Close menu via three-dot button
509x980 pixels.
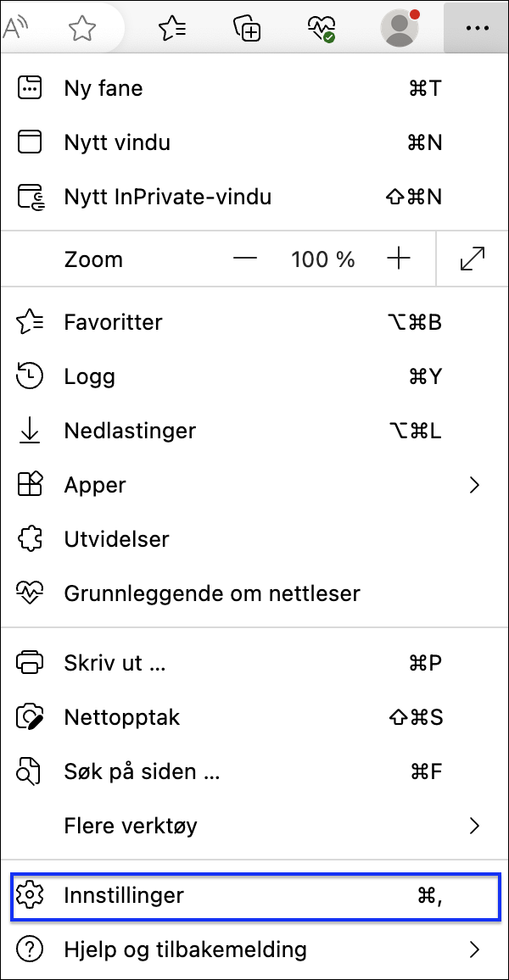[x=477, y=29]
